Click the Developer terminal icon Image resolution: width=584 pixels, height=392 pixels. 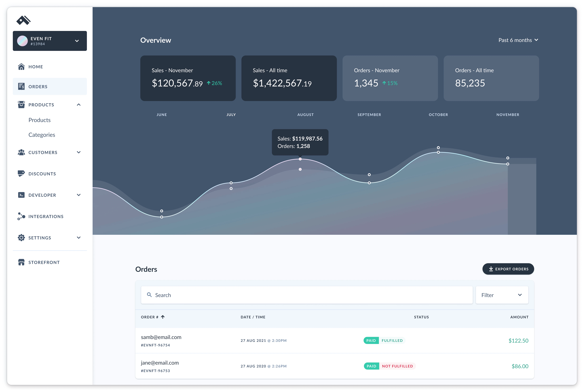[21, 195]
